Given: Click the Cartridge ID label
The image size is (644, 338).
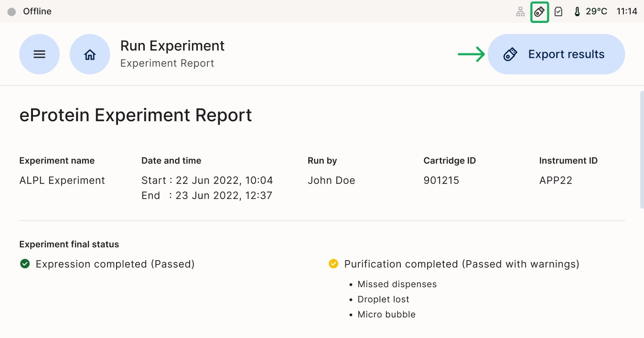Looking at the screenshot, I should pos(450,161).
